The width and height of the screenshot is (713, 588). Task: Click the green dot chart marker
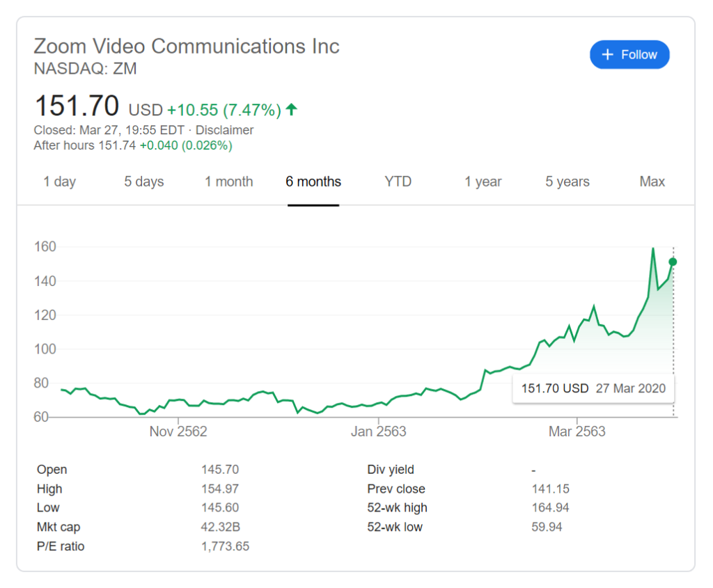click(x=673, y=262)
